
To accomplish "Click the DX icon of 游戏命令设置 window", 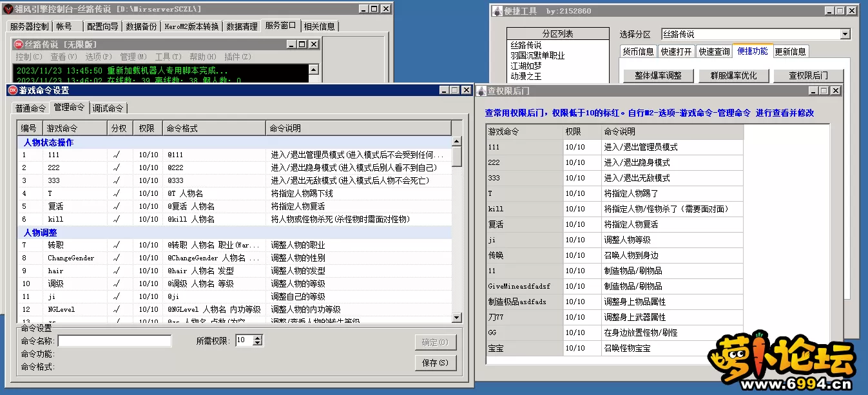I will coord(12,90).
